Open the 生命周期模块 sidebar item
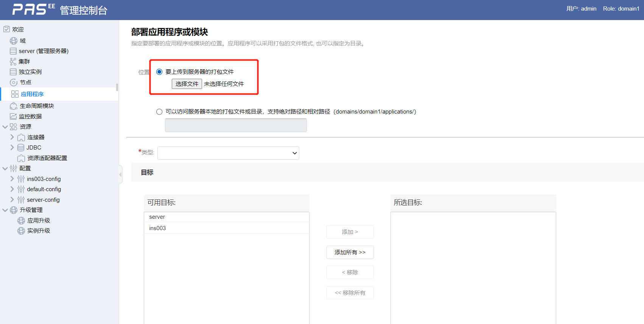The width and height of the screenshot is (644, 324). coord(37,106)
